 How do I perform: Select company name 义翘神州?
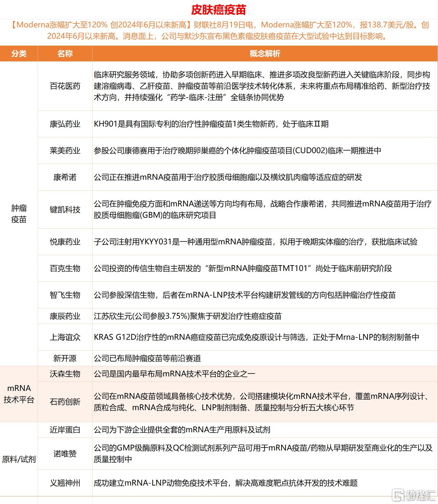[65, 483]
